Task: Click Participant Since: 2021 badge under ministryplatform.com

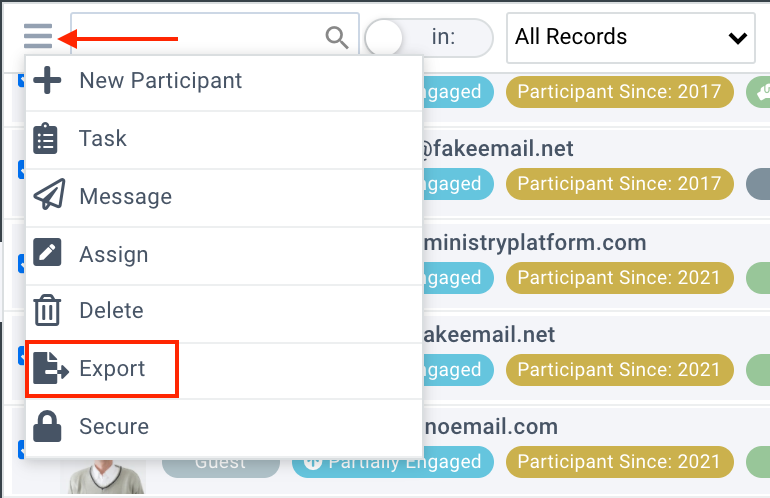Action: [x=619, y=277]
